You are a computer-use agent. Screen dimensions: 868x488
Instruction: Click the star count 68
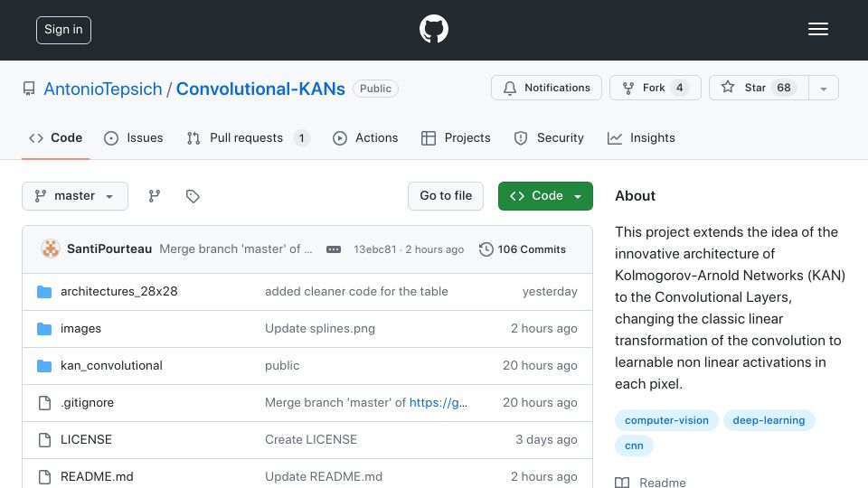click(783, 88)
